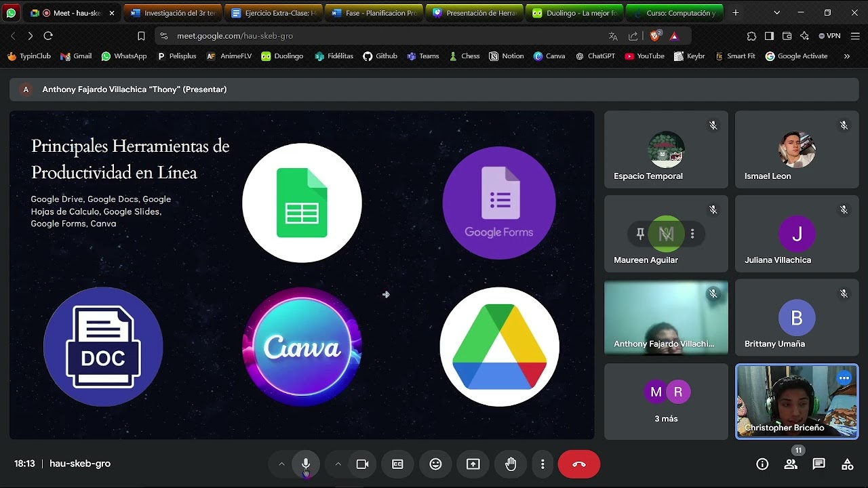Screen dimensions: 868x488
Task: Open activities shapes icon
Action: [848, 464]
